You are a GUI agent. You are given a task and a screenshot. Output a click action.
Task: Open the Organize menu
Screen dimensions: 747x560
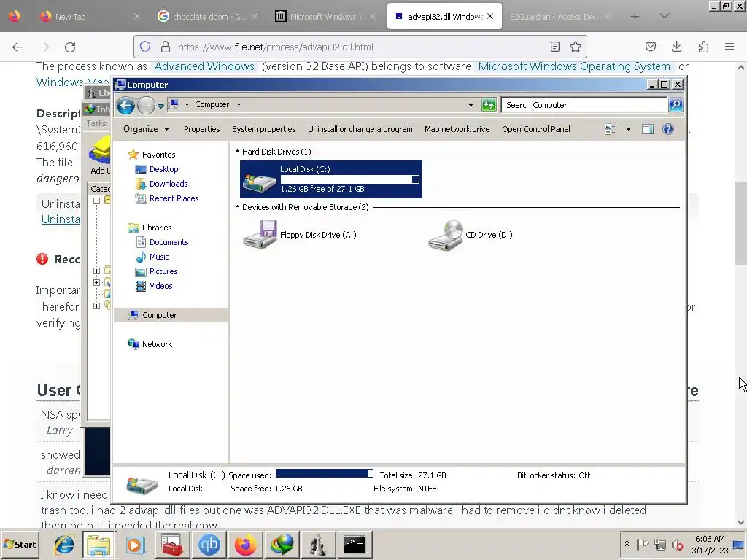[x=146, y=129]
